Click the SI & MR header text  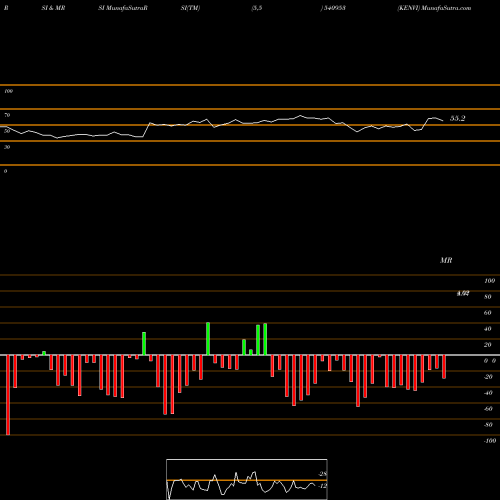tap(53, 8)
